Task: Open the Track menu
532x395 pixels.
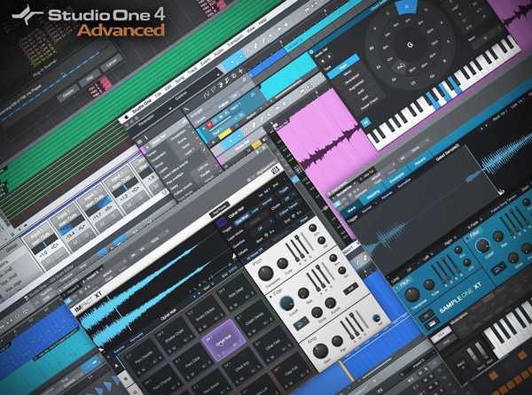Action: [192, 72]
